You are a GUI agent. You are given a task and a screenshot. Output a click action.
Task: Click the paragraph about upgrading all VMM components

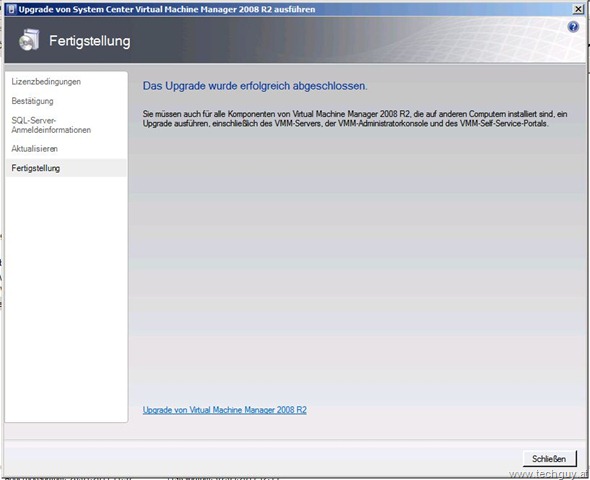[355, 118]
